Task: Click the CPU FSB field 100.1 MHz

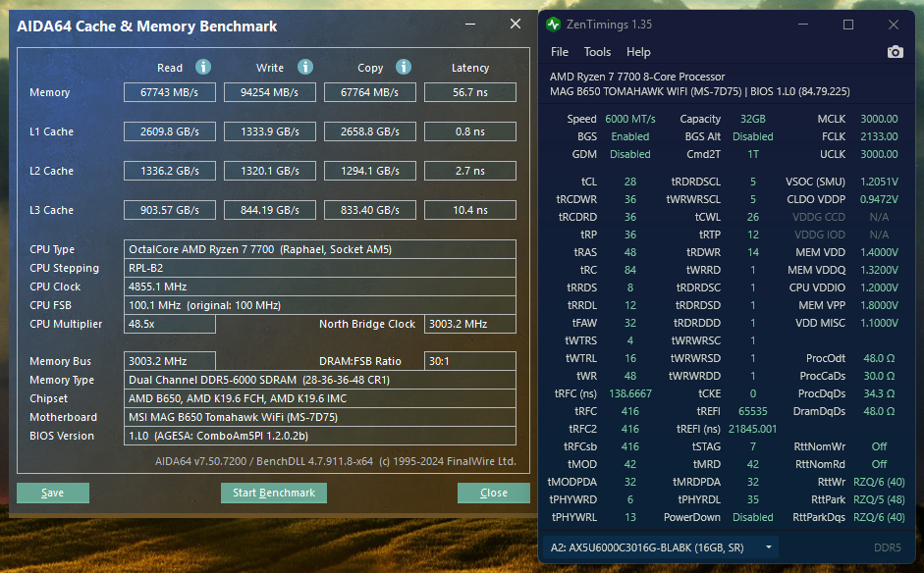Action: click(320, 305)
